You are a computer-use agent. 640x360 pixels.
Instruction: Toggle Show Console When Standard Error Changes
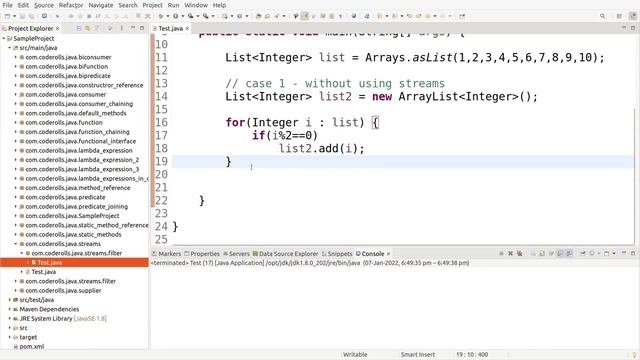point(569,253)
